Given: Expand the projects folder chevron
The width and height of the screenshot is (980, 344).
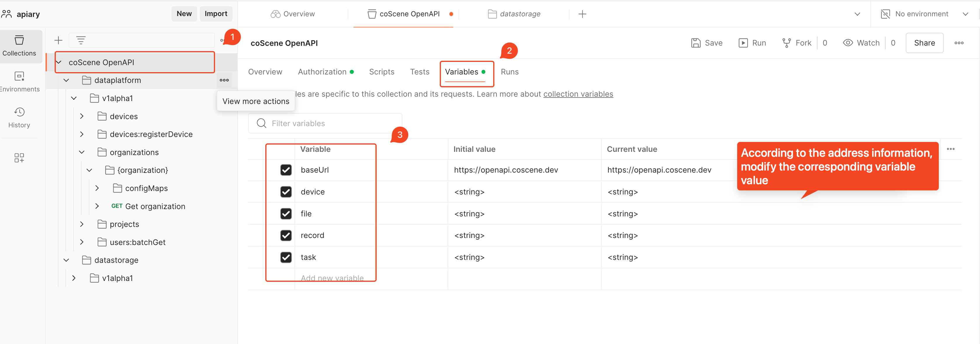Looking at the screenshot, I should 82,224.
